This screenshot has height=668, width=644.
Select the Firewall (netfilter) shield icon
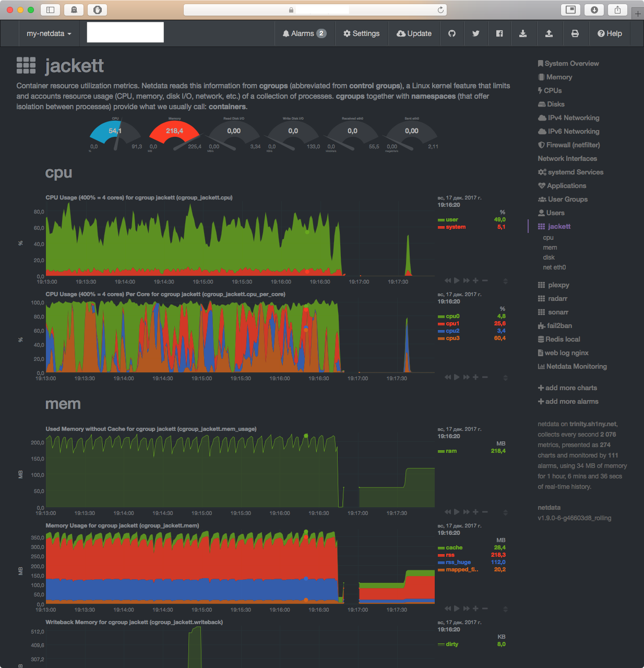[x=541, y=145]
